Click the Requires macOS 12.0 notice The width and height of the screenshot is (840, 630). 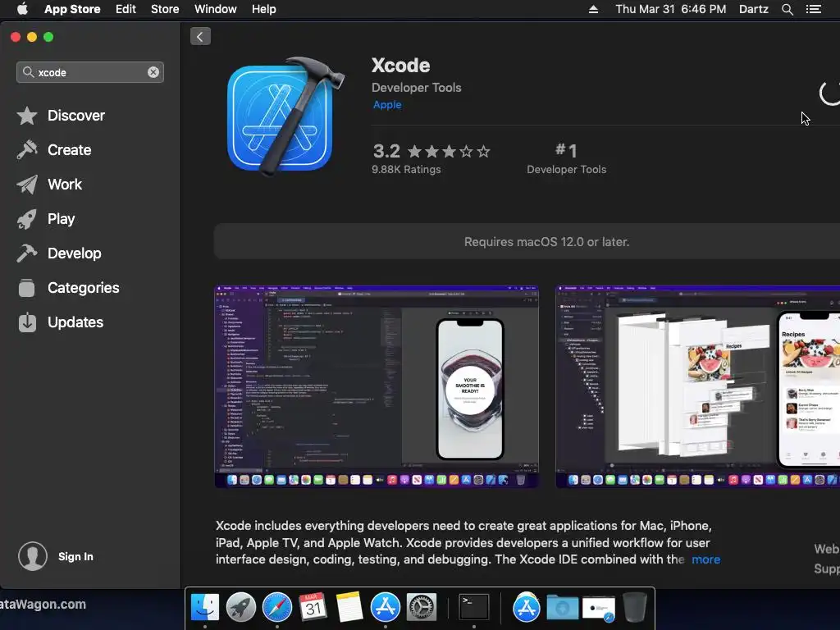546,242
